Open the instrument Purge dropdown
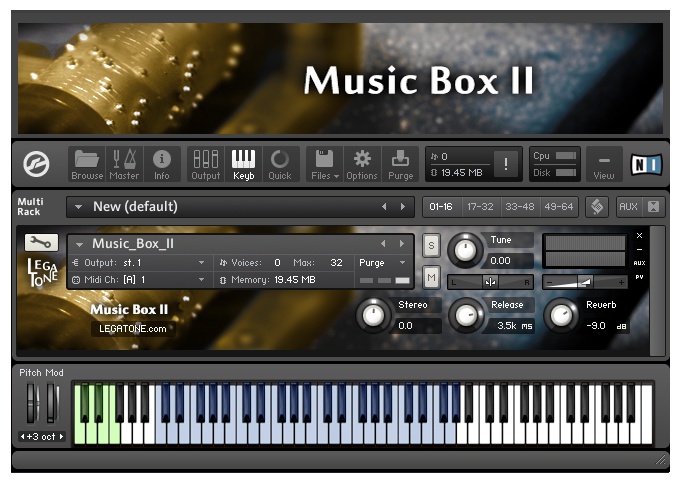 [382, 263]
